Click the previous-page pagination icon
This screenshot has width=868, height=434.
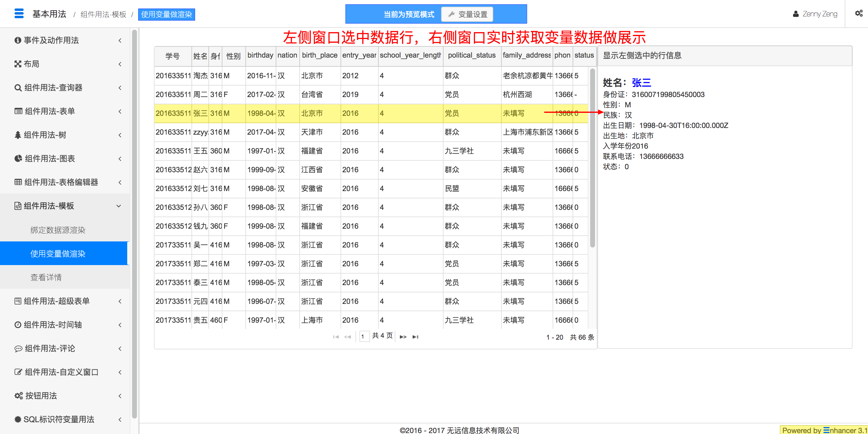tap(348, 337)
